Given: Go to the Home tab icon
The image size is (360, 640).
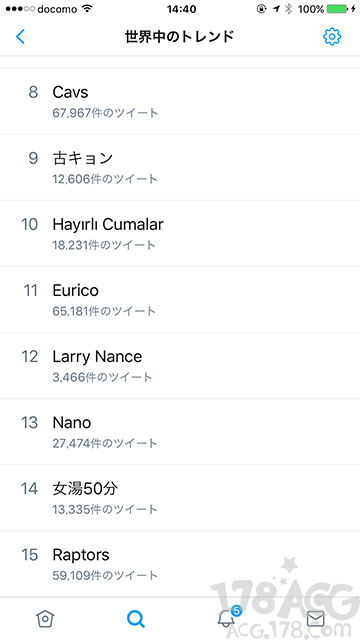Looking at the screenshot, I should [x=45, y=619].
